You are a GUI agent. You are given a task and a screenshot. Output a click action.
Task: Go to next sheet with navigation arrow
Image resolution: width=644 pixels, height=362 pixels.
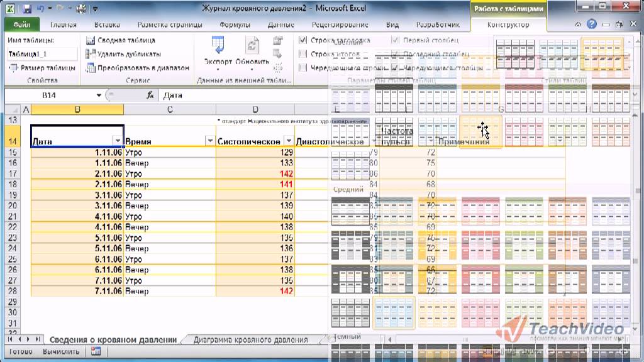(28, 339)
